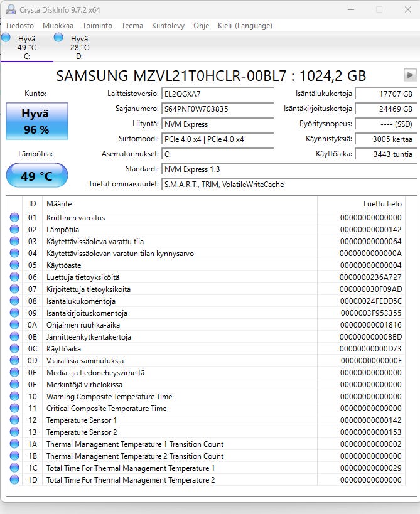Click status orb of Lämpötila attribute row
Image resolution: width=420 pixels, height=514 pixels.
14,229
